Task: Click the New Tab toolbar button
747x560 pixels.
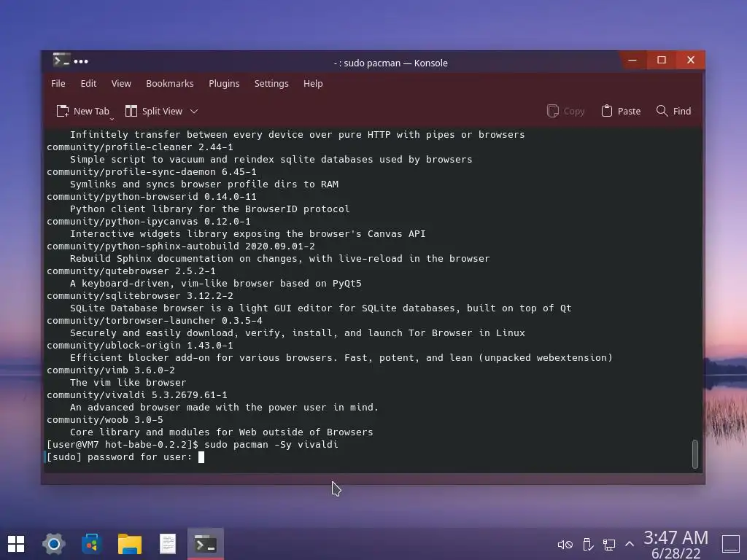Action: 83,111
